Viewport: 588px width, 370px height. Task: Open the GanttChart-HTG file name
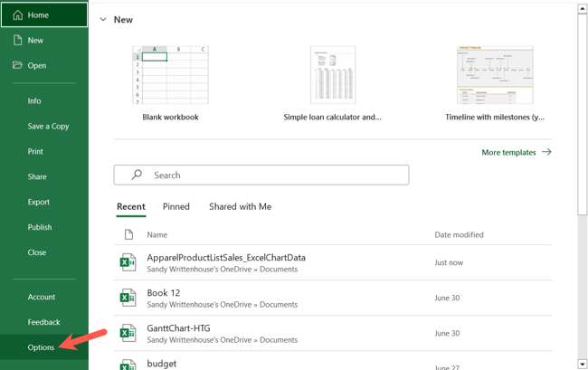[178, 328]
